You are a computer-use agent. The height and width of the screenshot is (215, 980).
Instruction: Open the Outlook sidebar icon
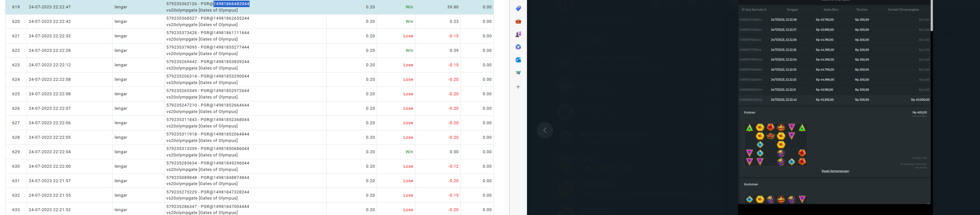(x=518, y=60)
